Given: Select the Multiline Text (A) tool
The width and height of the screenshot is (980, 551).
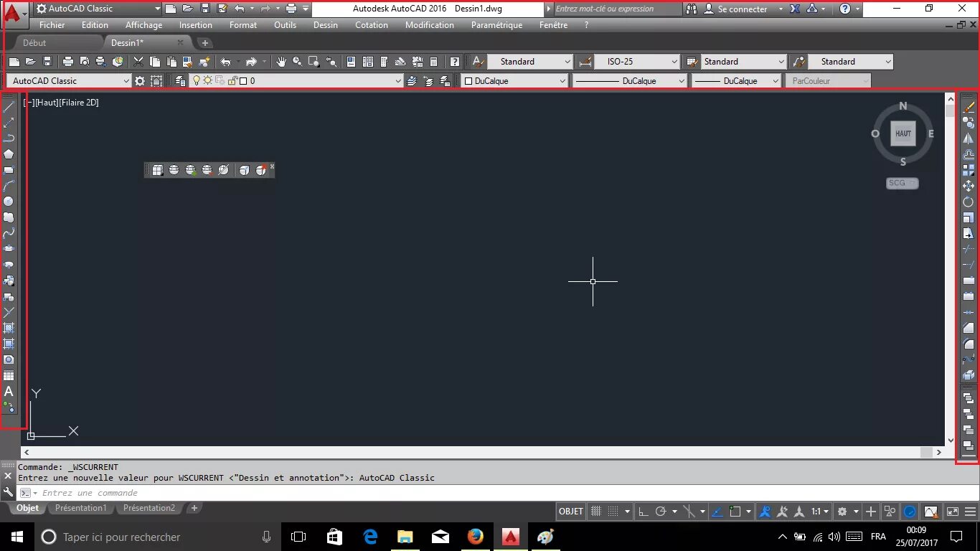Looking at the screenshot, I should 9,392.
